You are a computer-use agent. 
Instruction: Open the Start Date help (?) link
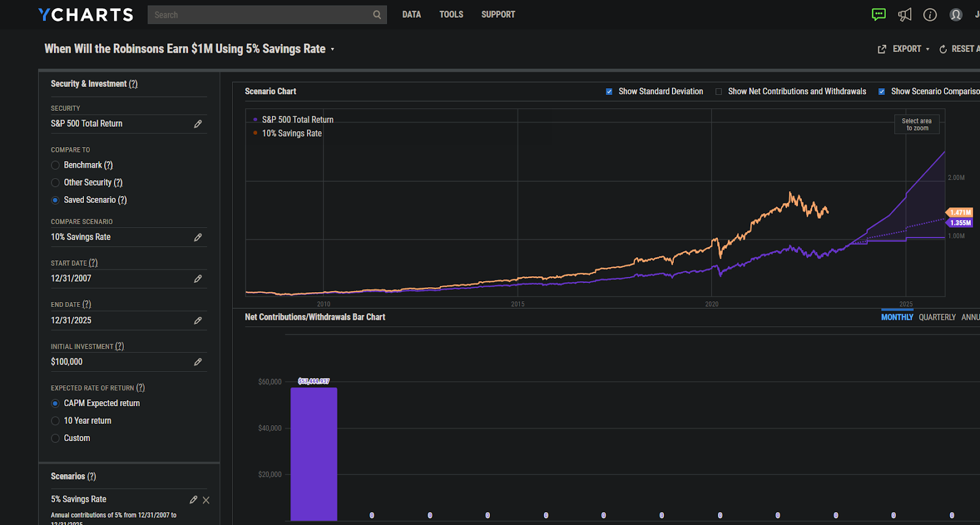point(93,263)
